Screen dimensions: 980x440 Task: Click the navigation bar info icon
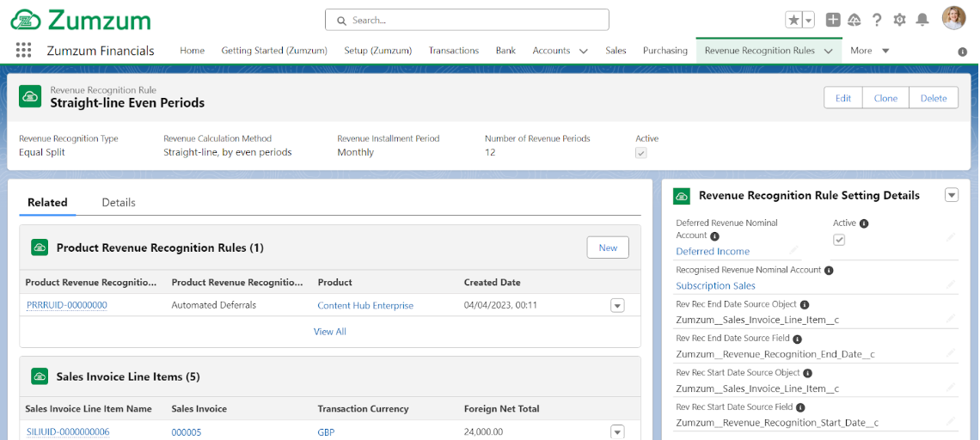click(x=963, y=52)
